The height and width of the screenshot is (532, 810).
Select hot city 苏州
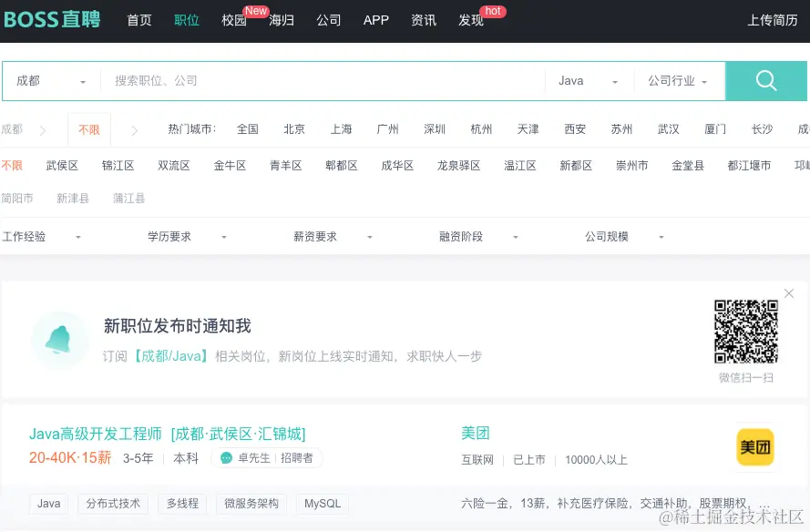pos(621,129)
